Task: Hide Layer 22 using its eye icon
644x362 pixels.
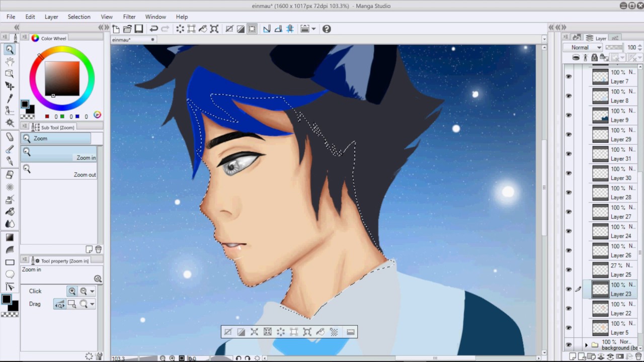Action: 569,308
